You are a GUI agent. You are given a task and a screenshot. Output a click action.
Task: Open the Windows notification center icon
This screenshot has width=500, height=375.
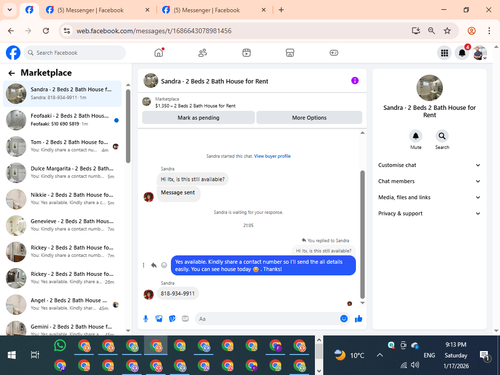pyautogui.click(x=484, y=356)
